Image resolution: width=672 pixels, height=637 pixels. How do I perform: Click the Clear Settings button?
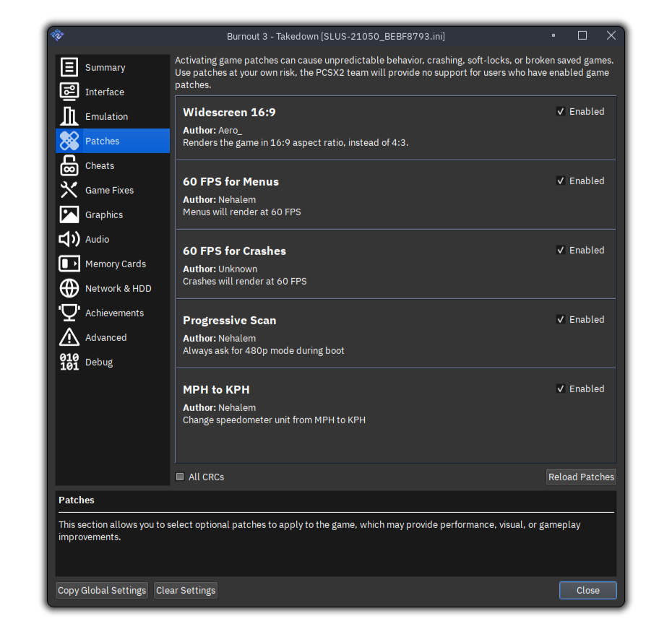point(185,590)
